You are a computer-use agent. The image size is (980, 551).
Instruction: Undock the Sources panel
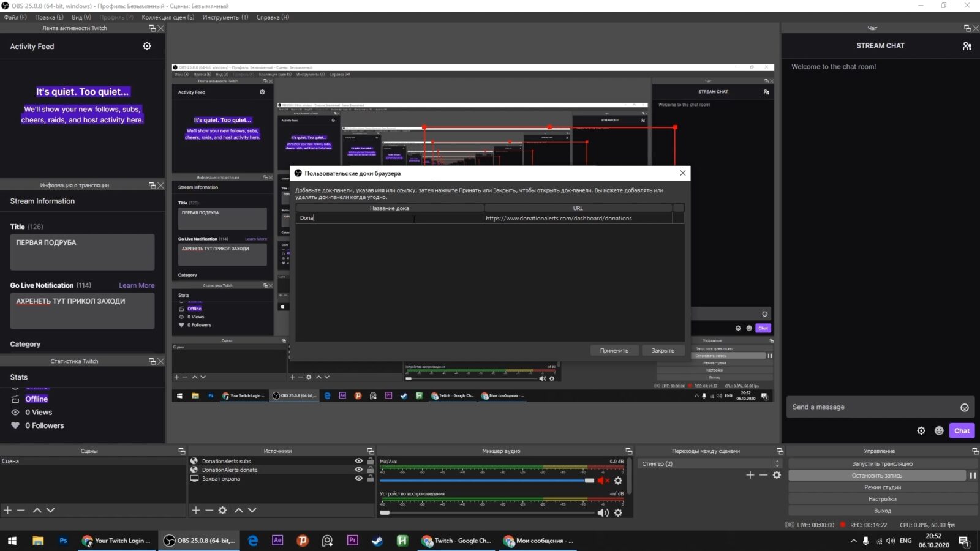(370, 451)
